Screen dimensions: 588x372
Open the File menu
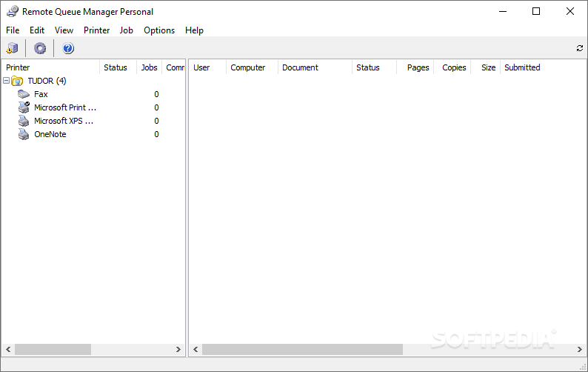pos(13,30)
